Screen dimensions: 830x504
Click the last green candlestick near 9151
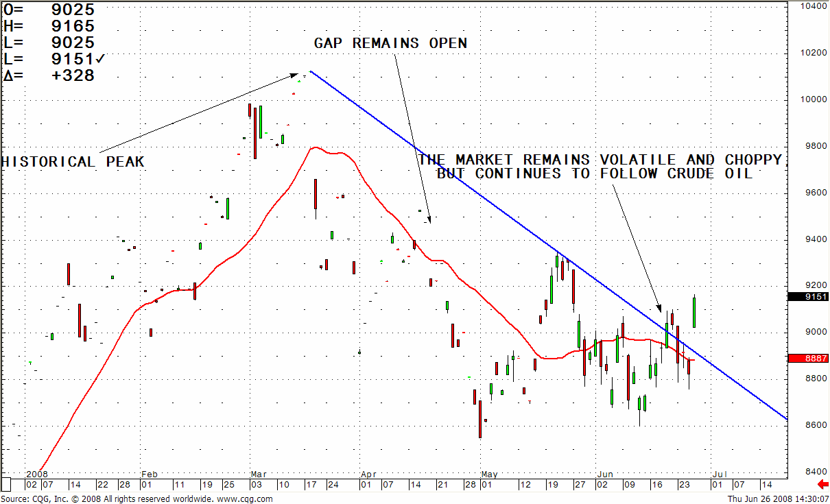point(695,311)
